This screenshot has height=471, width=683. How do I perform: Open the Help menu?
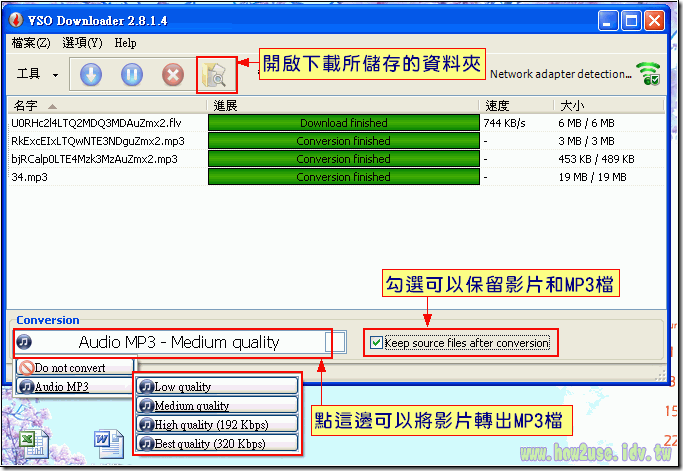125,43
